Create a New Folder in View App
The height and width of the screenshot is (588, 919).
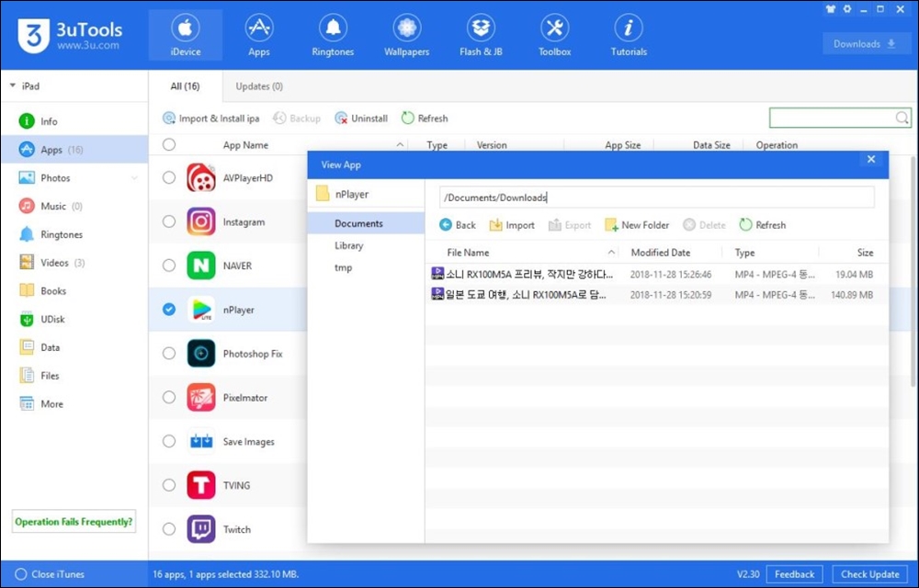[x=637, y=225]
